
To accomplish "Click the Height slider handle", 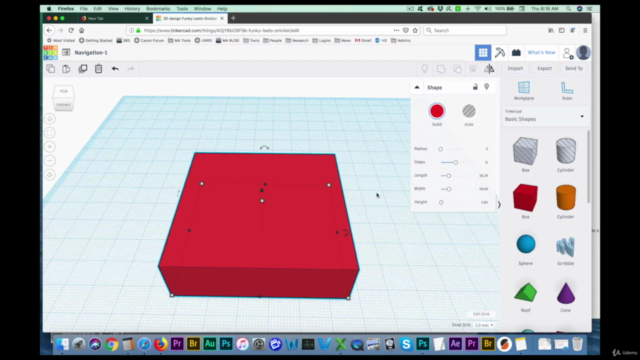I will point(441,202).
